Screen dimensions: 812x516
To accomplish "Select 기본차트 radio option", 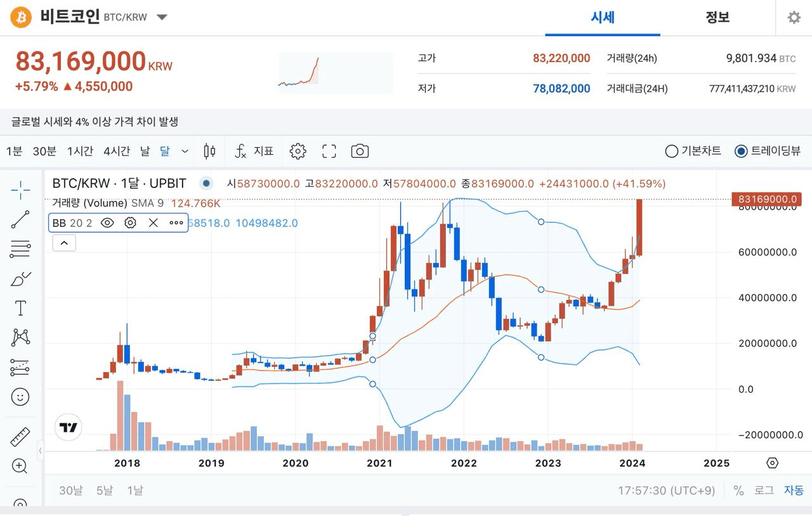I will 671,151.
